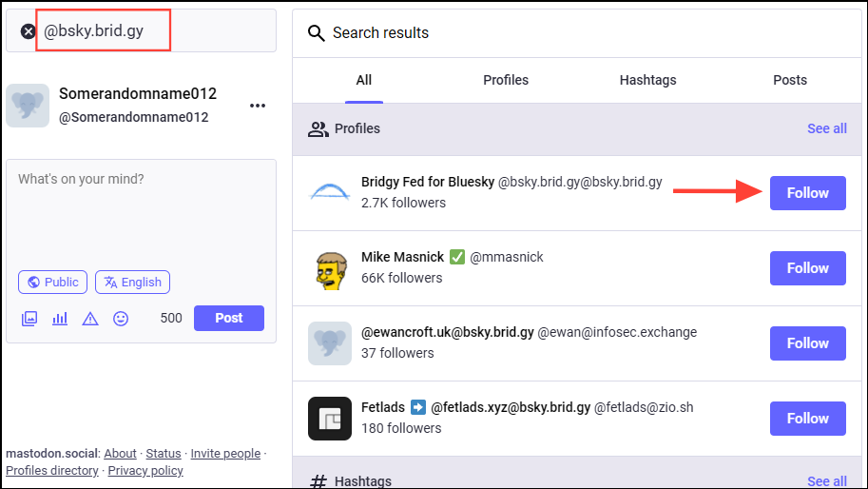Click the @fetlads@zio.sh handle text
This screenshot has width=868, height=489.
(644, 407)
